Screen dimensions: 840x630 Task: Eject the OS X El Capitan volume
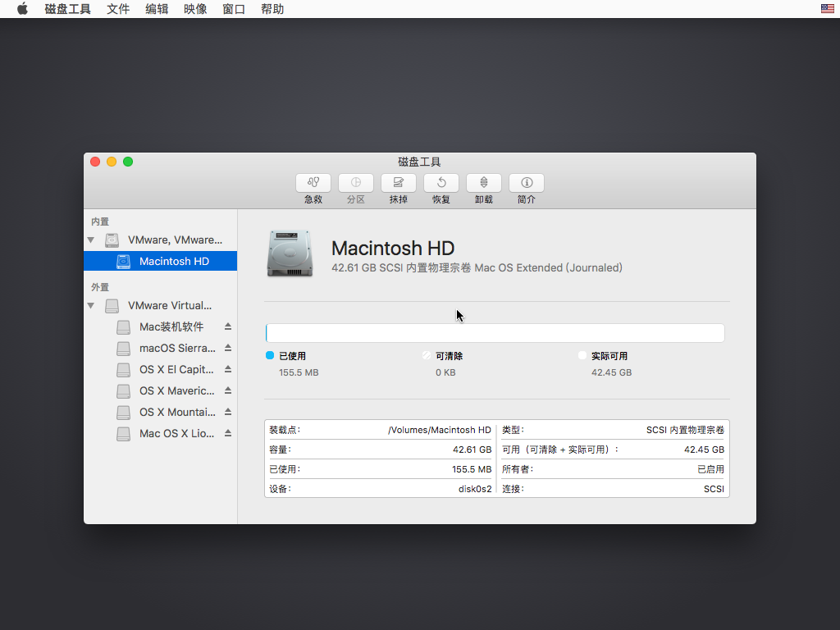[x=228, y=369]
